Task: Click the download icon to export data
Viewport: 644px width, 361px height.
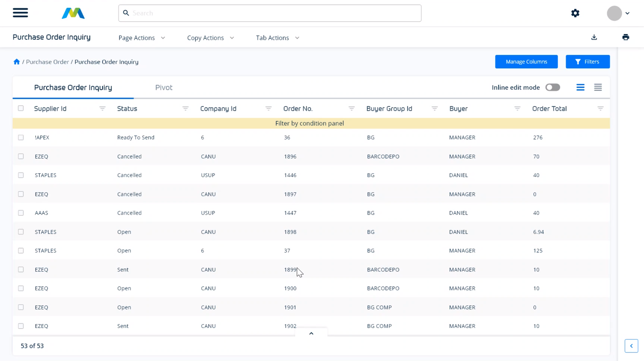Action: click(x=594, y=37)
